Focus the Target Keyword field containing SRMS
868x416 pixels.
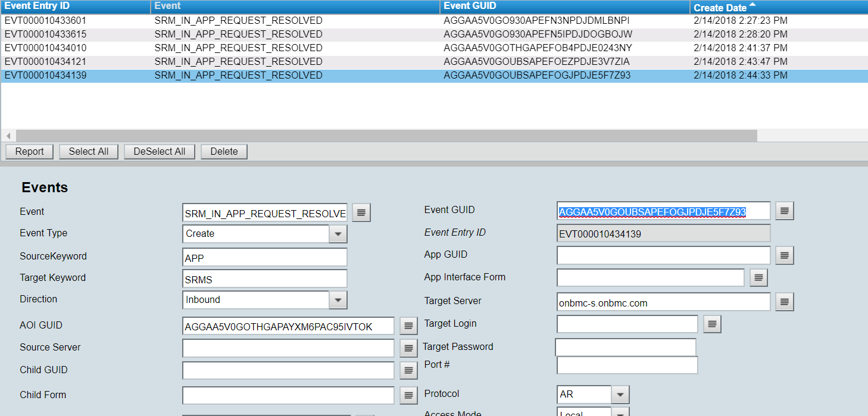pos(265,279)
